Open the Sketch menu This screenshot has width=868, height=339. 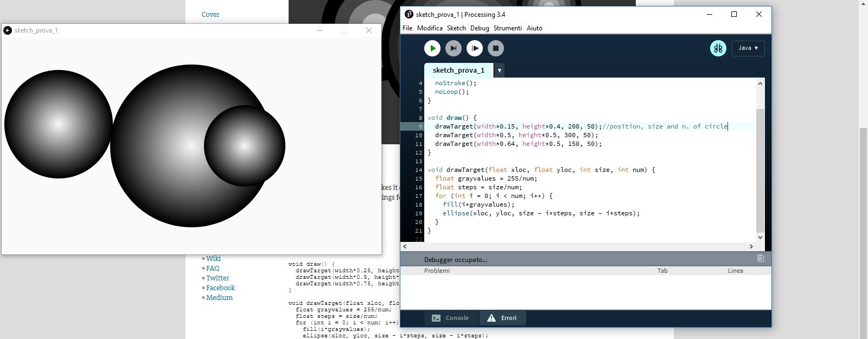[x=456, y=28]
